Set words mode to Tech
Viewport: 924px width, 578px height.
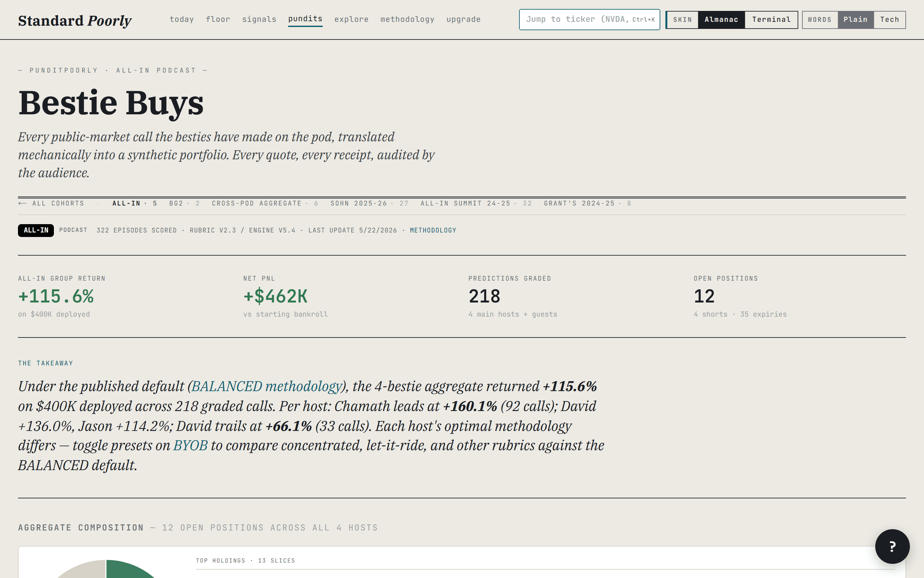(890, 20)
